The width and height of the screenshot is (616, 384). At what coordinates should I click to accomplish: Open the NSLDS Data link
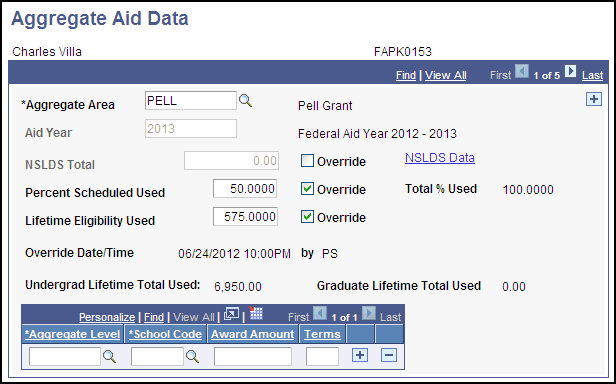pyautogui.click(x=440, y=158)
